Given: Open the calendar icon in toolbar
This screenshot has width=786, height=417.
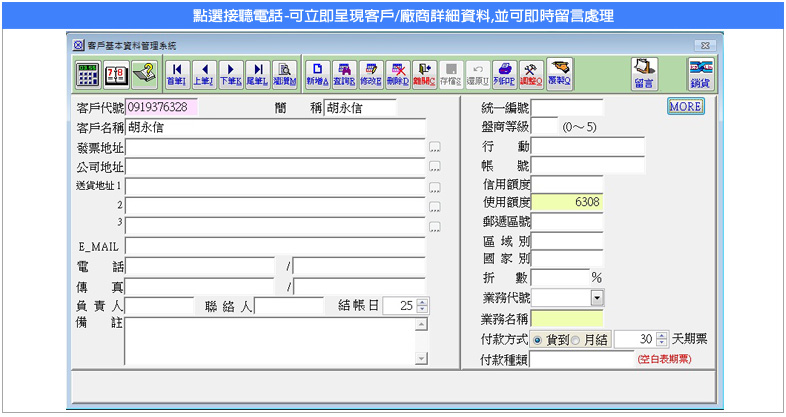Looking at the screenshot, I should (x=116, y=74).
